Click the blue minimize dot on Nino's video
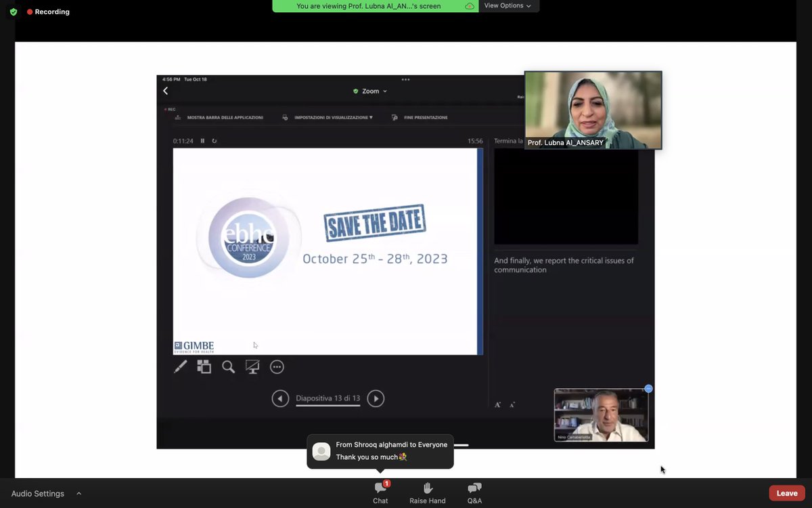812x508 pixels. click(x=648, y=389)
